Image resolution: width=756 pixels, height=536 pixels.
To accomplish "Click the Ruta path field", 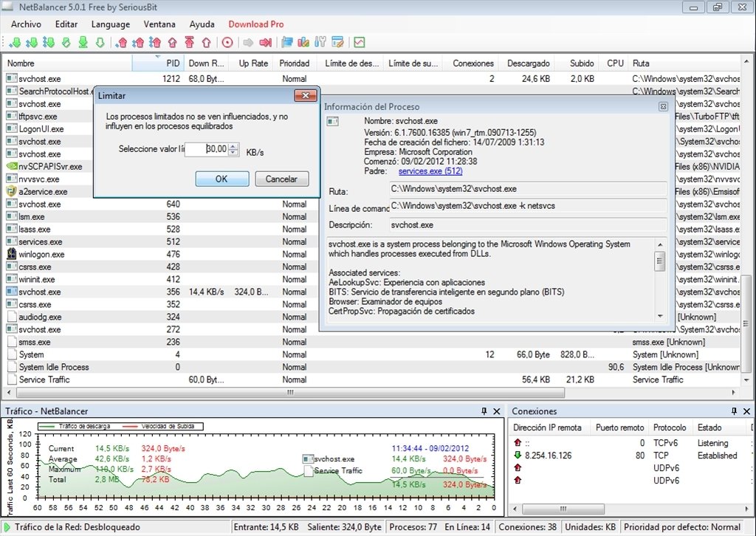I will point(529,189).
